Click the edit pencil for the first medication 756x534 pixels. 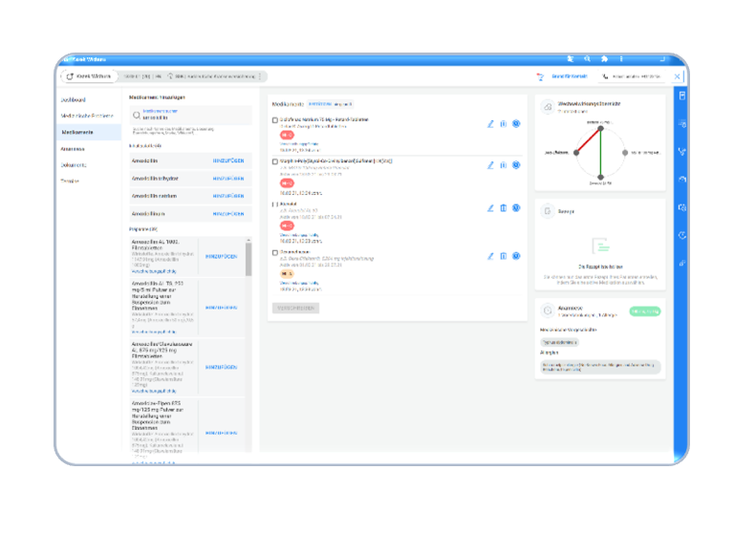pyautogui.click(x=490, y=123)
